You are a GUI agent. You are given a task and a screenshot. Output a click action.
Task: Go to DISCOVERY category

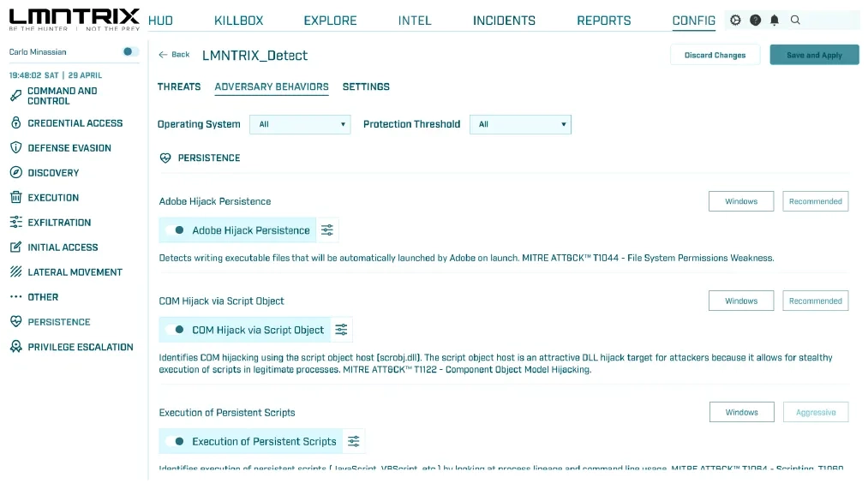(53, 173)
